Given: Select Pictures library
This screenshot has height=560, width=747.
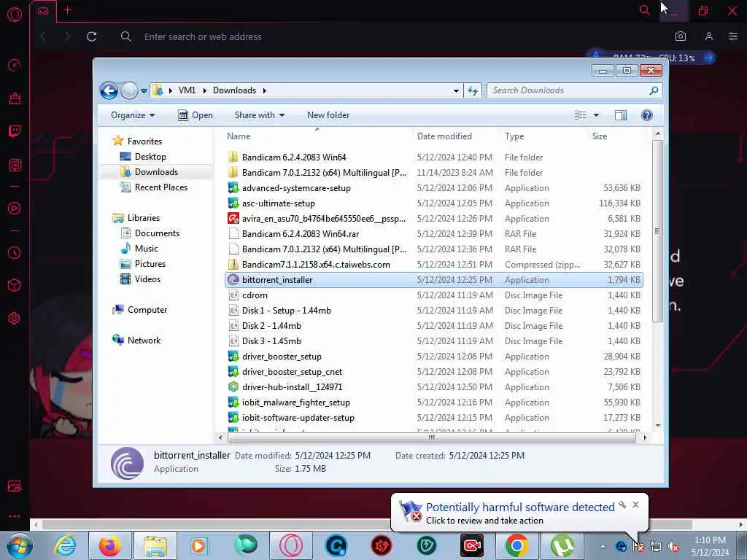Looking at the screenshot, I should click(150, 264).
